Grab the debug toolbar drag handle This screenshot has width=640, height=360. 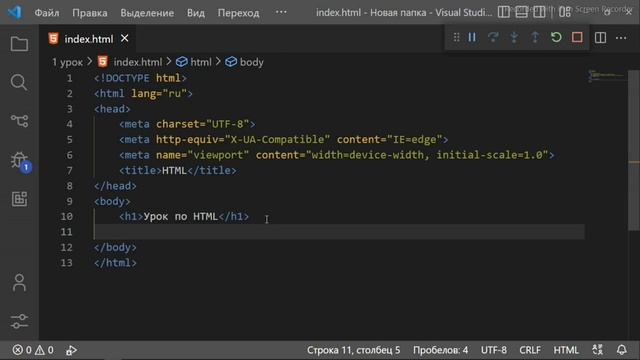(456, 38)
